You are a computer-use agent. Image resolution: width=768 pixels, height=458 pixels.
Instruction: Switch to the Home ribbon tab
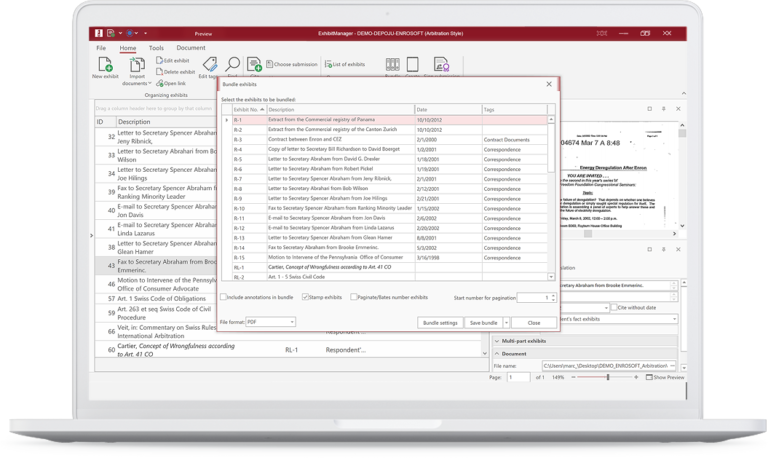point(128,48)
